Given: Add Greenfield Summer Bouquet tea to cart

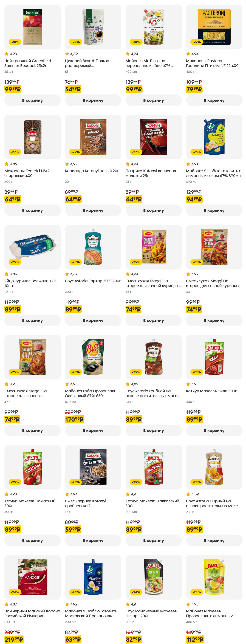Looking at the screenshot, I should [x=32, y=100].
